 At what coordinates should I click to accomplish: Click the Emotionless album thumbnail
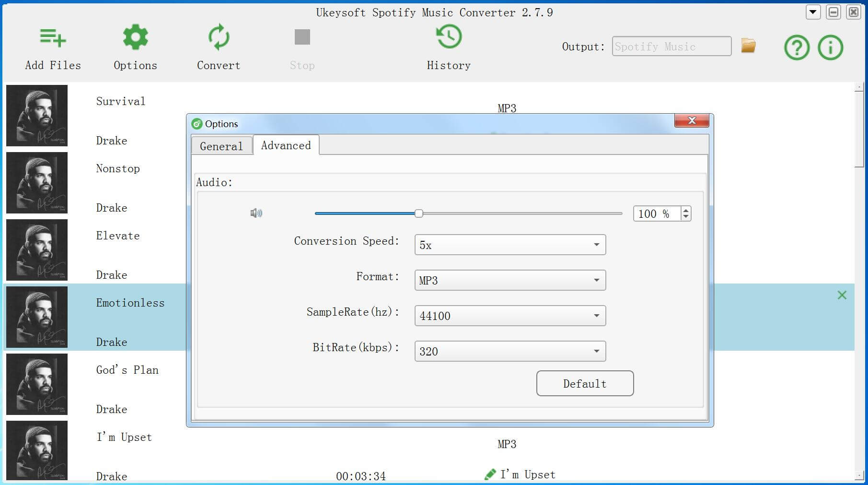pos(37,317)
